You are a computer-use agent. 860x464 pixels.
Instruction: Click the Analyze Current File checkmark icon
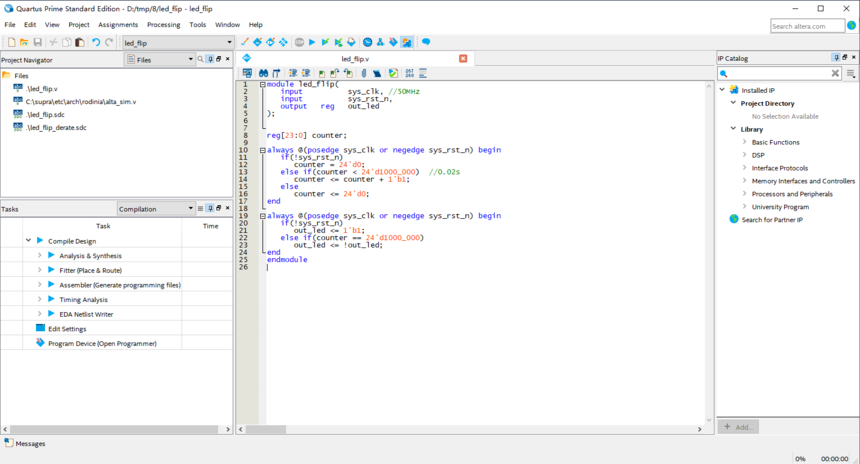393,73
